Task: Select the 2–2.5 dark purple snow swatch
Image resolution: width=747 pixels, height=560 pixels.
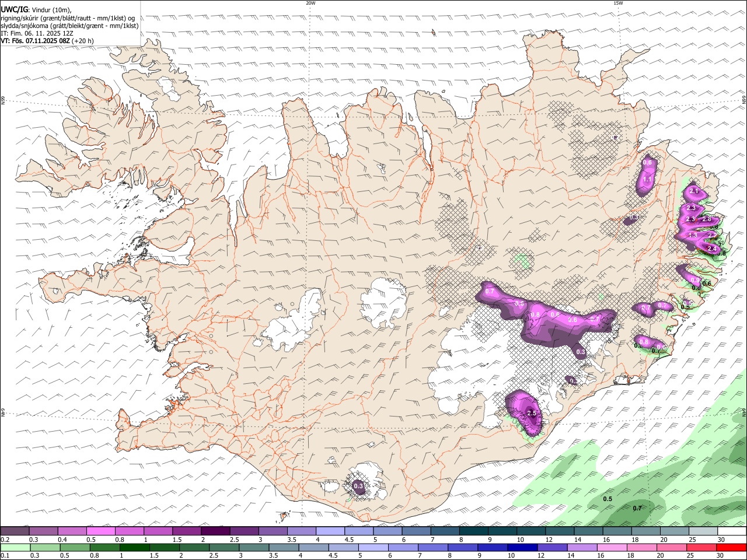Action: [215, 531]
